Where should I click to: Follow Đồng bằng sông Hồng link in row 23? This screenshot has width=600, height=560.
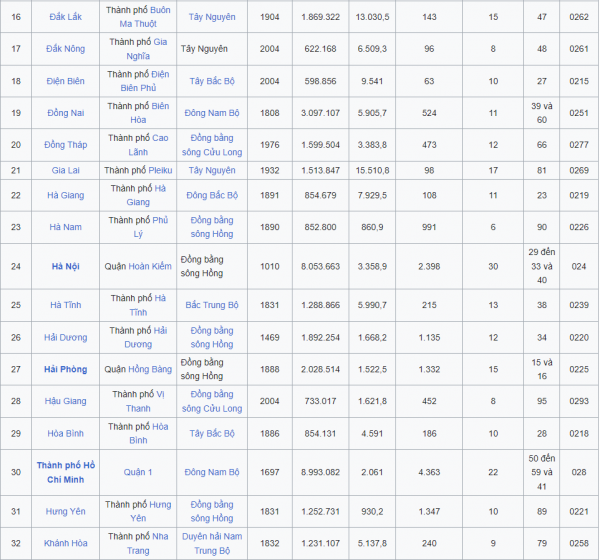click(x=212, y=227)
